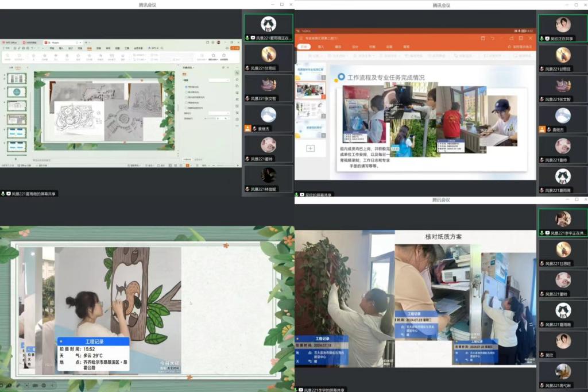Click the undo arrow in the orange WPS header
This screenshot has height=392, width=588.
pyautogui.click(x=492, y=38)
